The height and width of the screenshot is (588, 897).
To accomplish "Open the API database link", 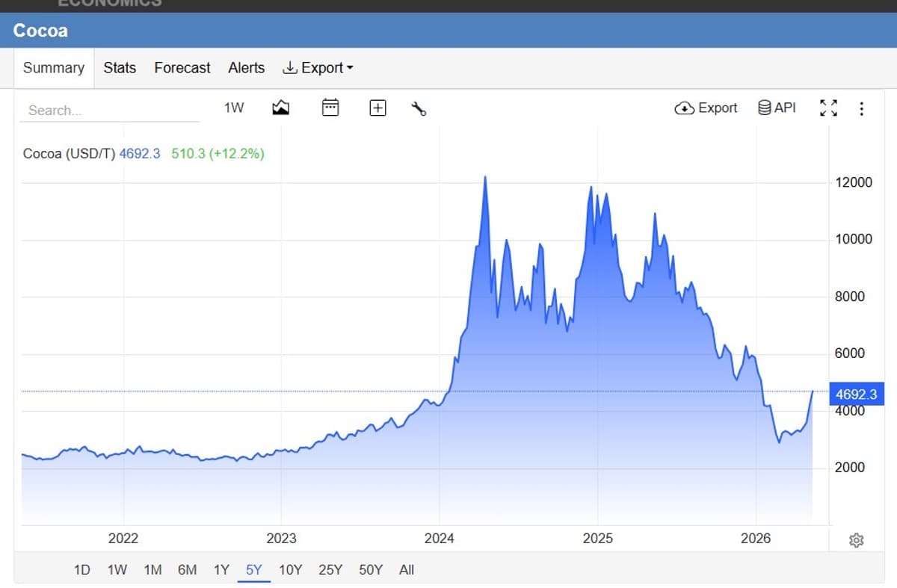I will (x=777, y=108).
